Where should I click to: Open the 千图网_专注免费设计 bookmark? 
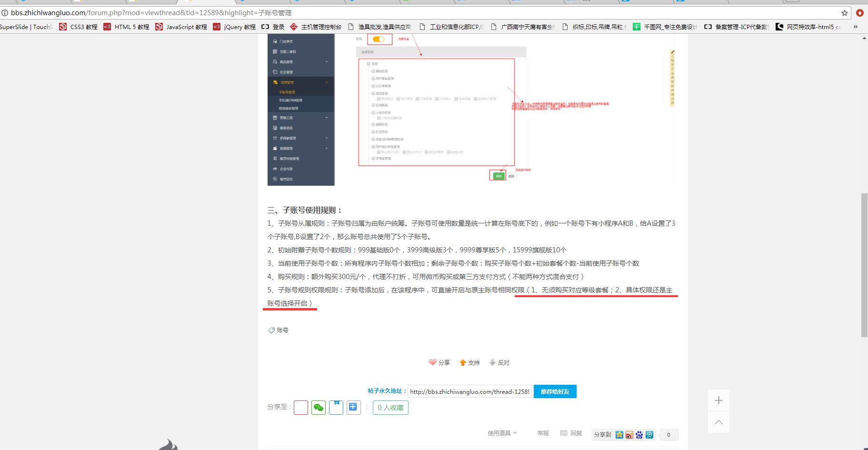point(665,27)
